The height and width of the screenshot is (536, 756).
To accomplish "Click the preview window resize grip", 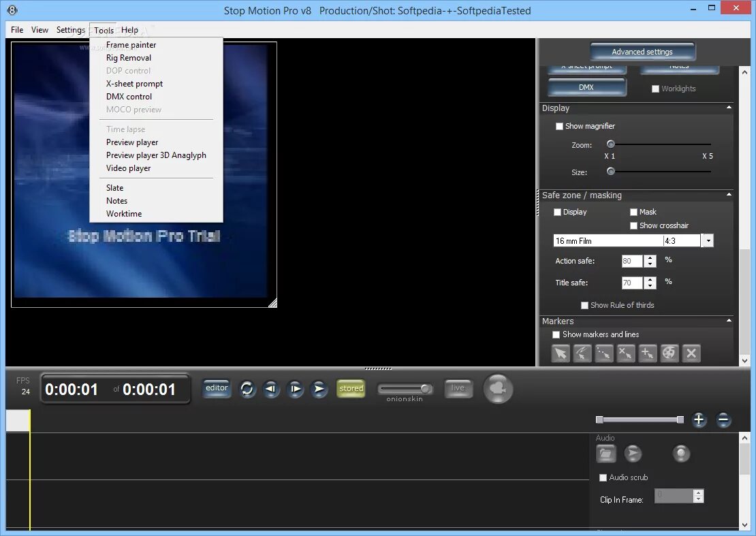I will [272, 302].
